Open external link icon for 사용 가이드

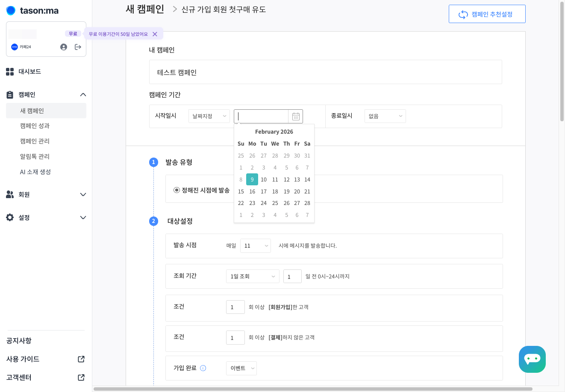81,359
